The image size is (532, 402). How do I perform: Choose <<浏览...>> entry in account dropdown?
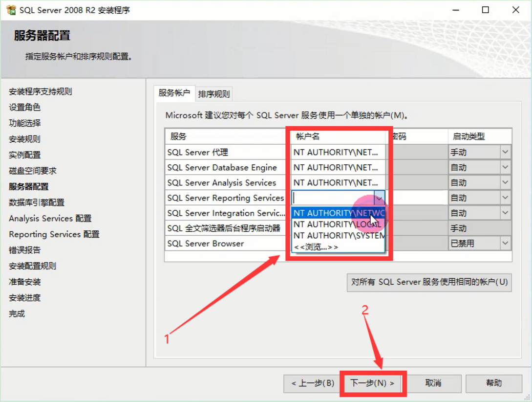pos(338,247)
